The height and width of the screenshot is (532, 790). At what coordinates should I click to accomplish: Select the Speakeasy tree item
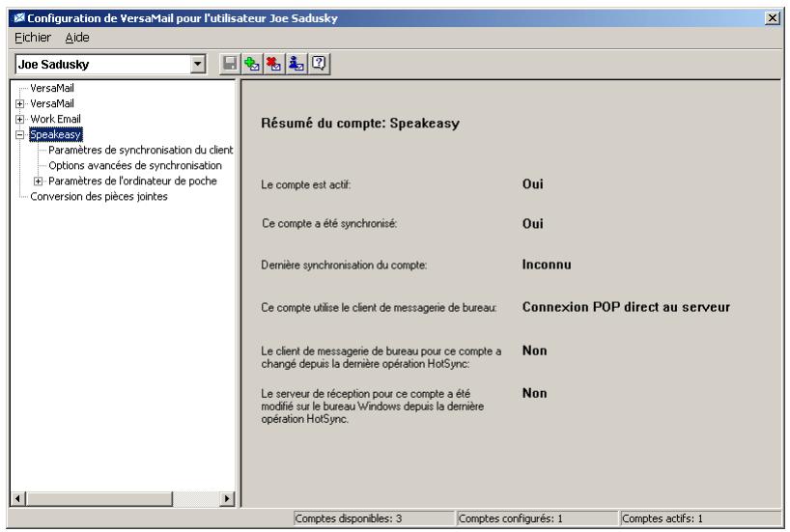point(55,134)
